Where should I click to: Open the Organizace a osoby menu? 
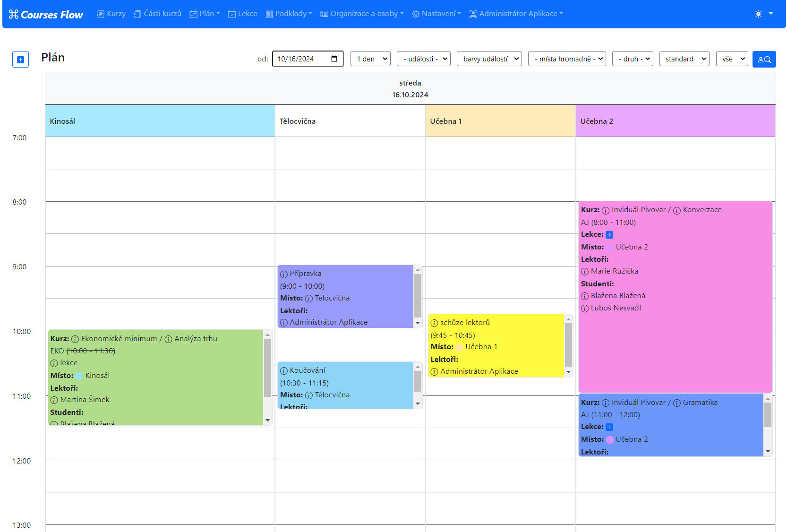(x=362, y=14)
